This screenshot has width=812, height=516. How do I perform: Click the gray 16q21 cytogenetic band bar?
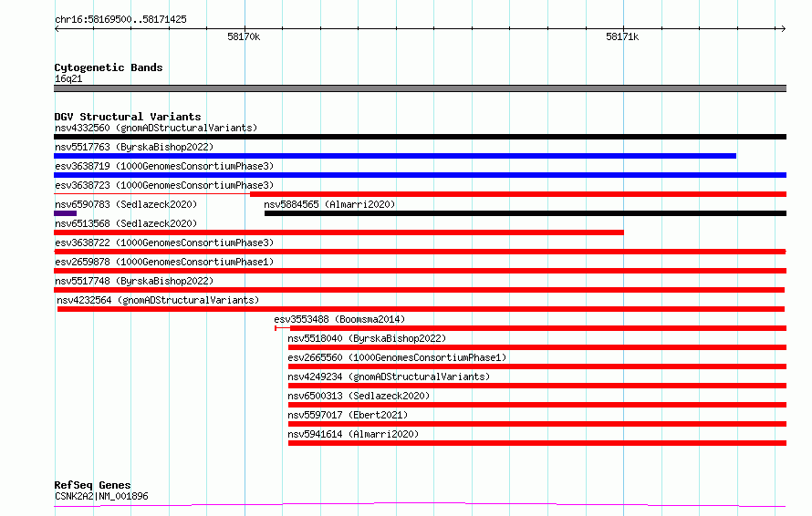point(420,88)
